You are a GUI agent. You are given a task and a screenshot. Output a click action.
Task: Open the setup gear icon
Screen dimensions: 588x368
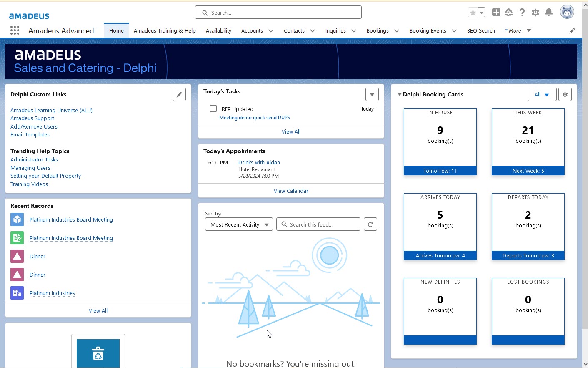535,13
